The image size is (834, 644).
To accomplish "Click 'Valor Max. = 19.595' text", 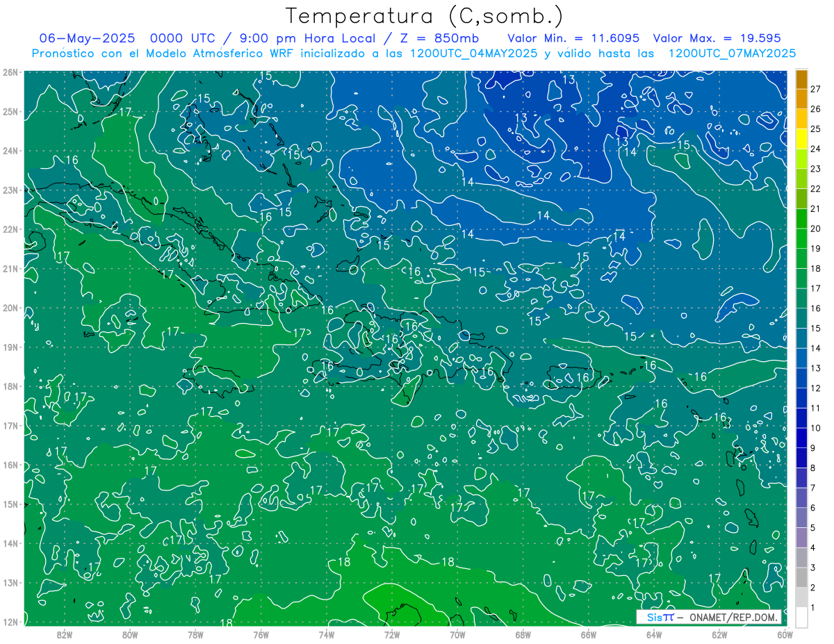I will click(x=717, y=38).
